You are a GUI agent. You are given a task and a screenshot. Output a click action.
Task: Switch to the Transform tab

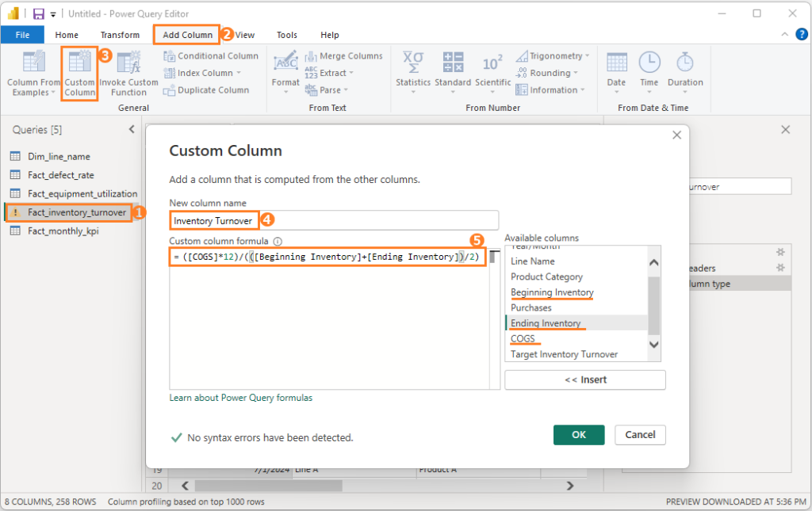coord(121,35)
